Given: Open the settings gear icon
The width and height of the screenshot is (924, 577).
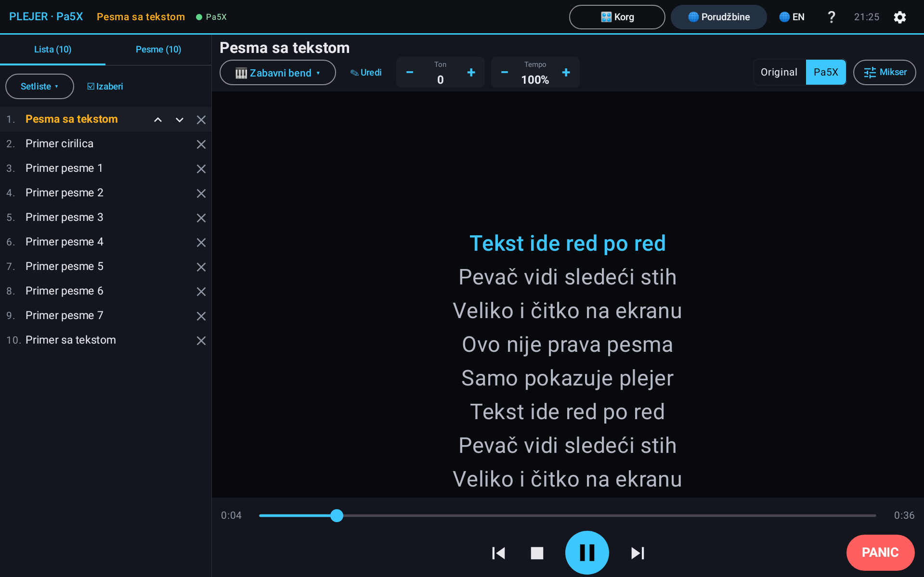Looking at the screenshot, I should (899, 17).
